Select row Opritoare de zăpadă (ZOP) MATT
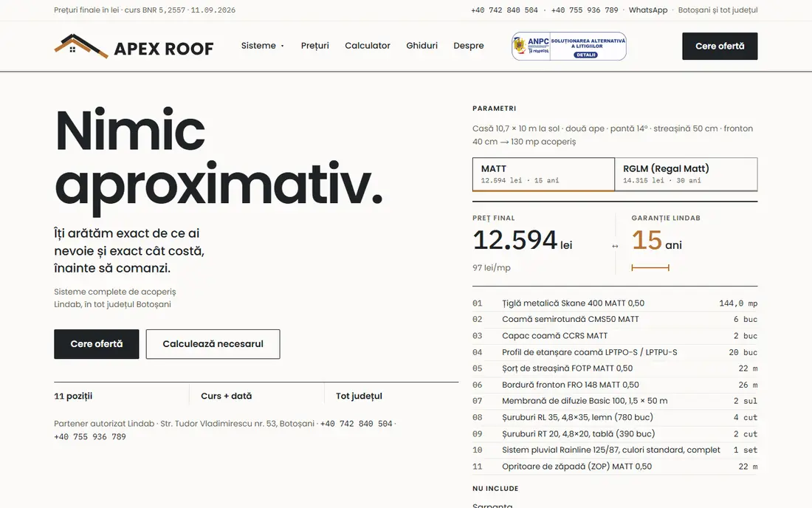Screen dimensions: 812x508 (x=615, y=467)
